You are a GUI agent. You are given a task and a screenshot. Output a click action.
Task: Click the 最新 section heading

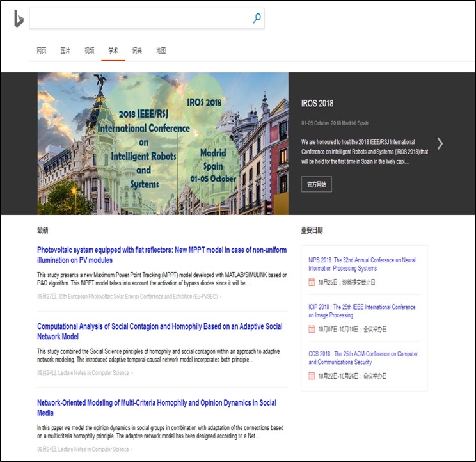click(x=42, y=230)
